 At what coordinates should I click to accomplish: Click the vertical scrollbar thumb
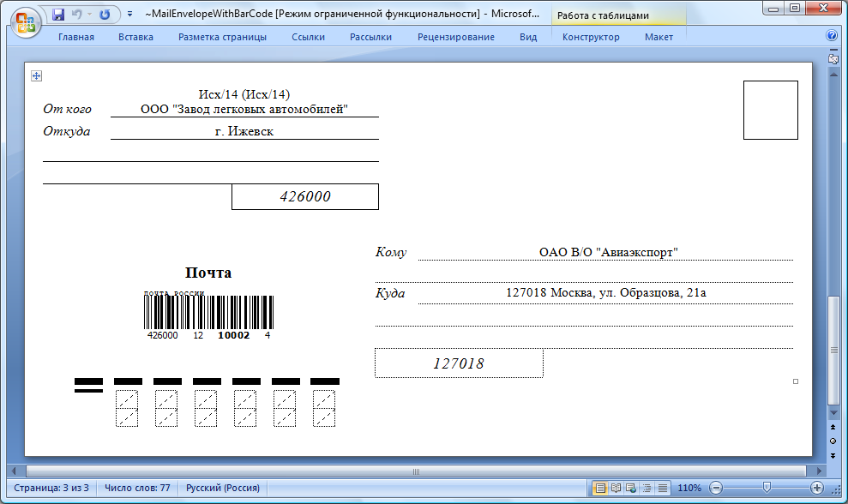pos(833,350)
